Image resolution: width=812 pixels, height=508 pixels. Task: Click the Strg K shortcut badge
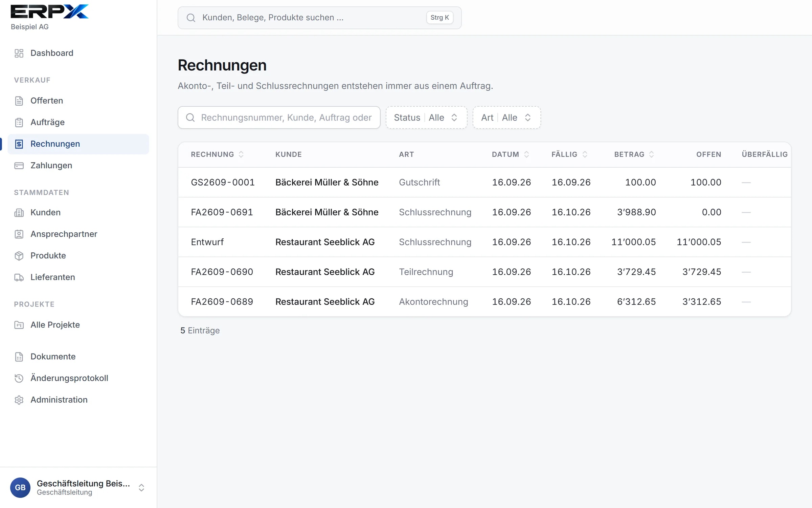[439, 18]
